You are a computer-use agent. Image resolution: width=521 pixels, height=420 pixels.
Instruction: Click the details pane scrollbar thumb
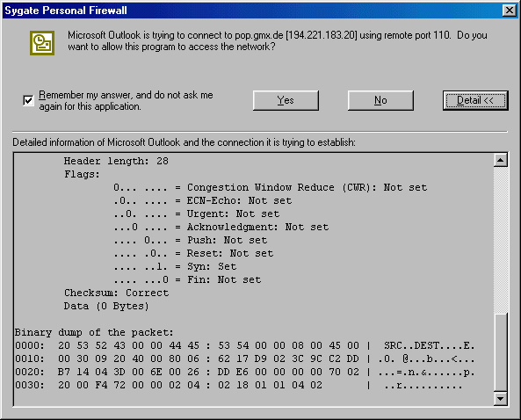(x=501, y=352)
